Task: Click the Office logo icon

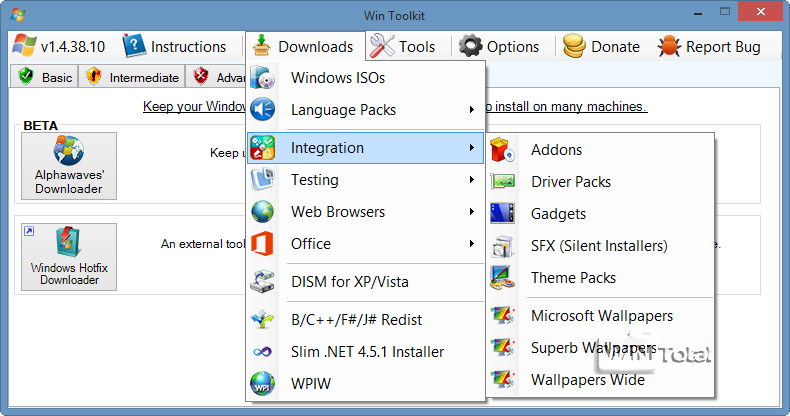Action: tap(263, 244)
